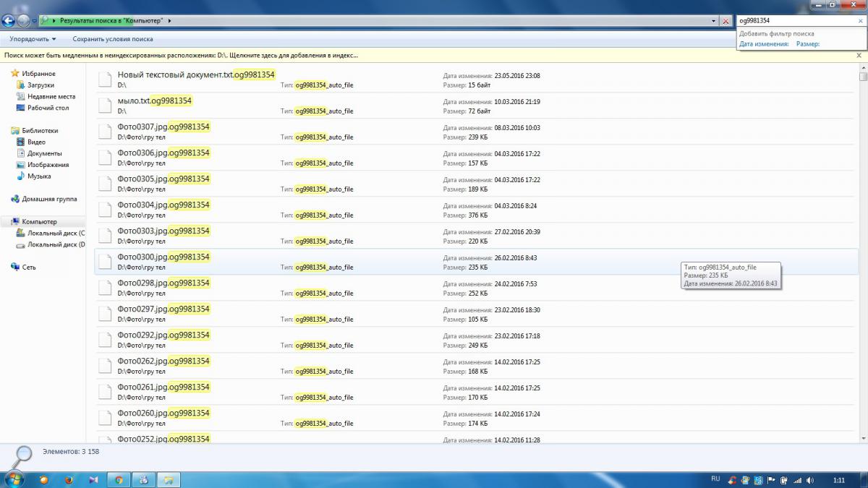The height and width of the screenshot is (488, 868).
Task: Open Visual Studio from the taskbar
Action: 93,479
